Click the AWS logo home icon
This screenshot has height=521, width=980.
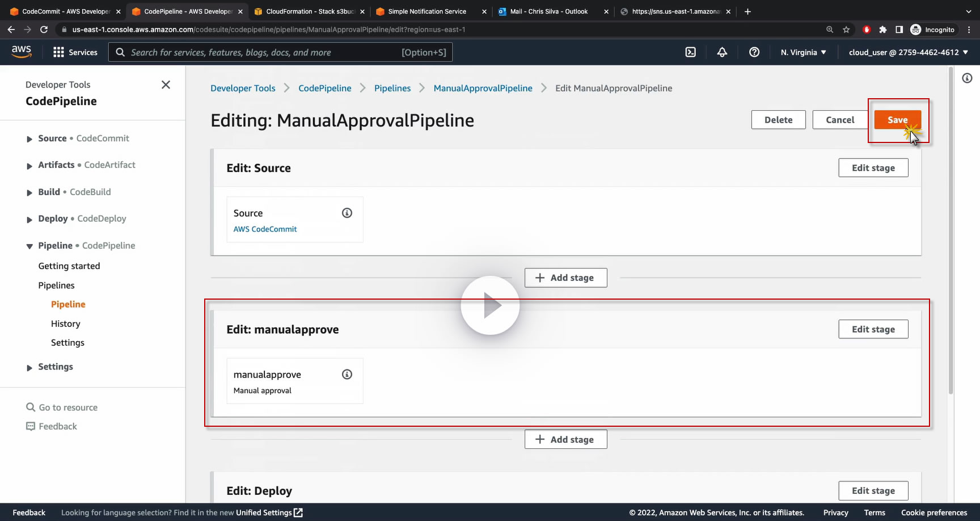coord(22,52)
